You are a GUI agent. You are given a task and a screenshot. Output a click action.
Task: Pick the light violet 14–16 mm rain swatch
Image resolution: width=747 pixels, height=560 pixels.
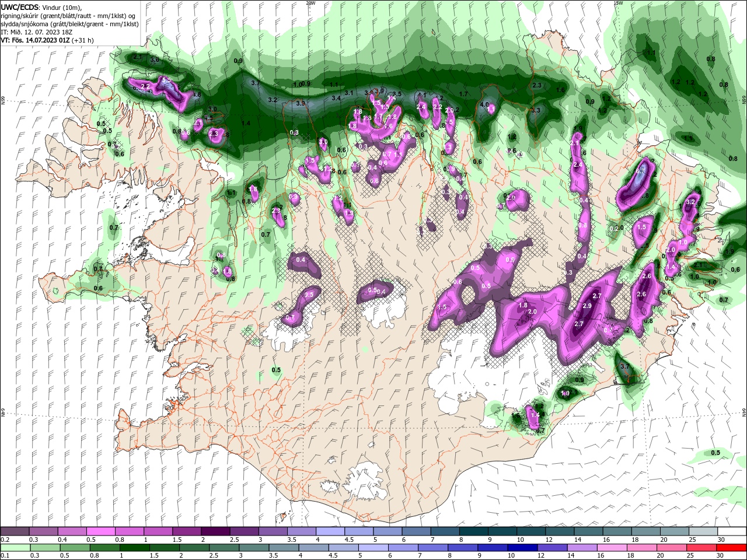(582, 548)
